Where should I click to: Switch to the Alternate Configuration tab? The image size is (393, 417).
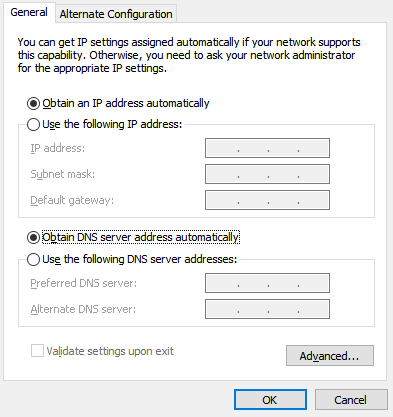tap(116, 14)
